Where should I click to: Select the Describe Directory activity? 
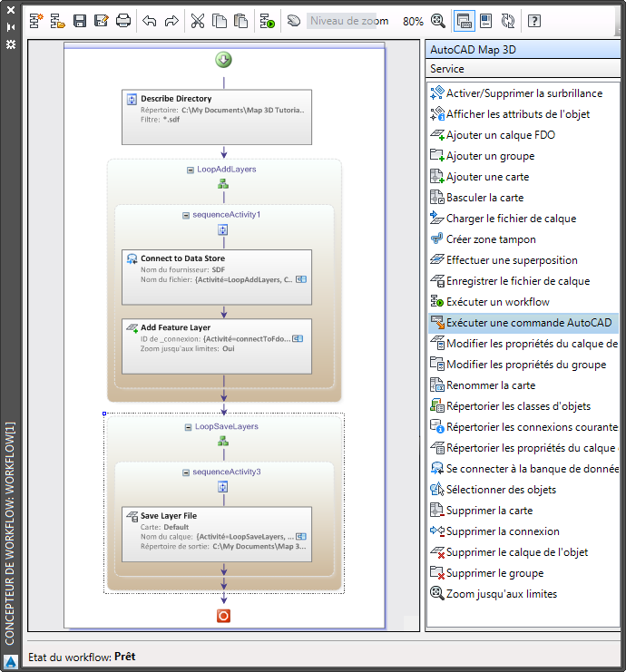217,117
